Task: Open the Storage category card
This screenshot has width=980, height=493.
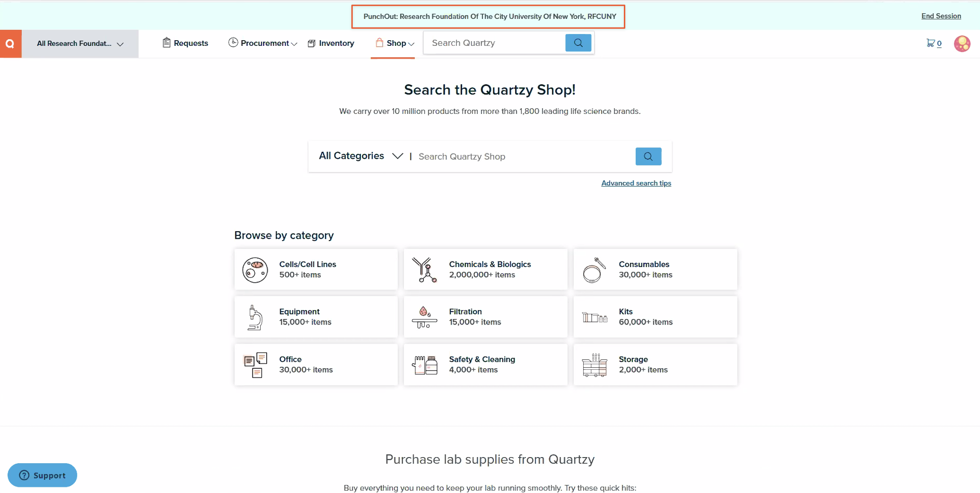Action: click(x=656, y=364)
